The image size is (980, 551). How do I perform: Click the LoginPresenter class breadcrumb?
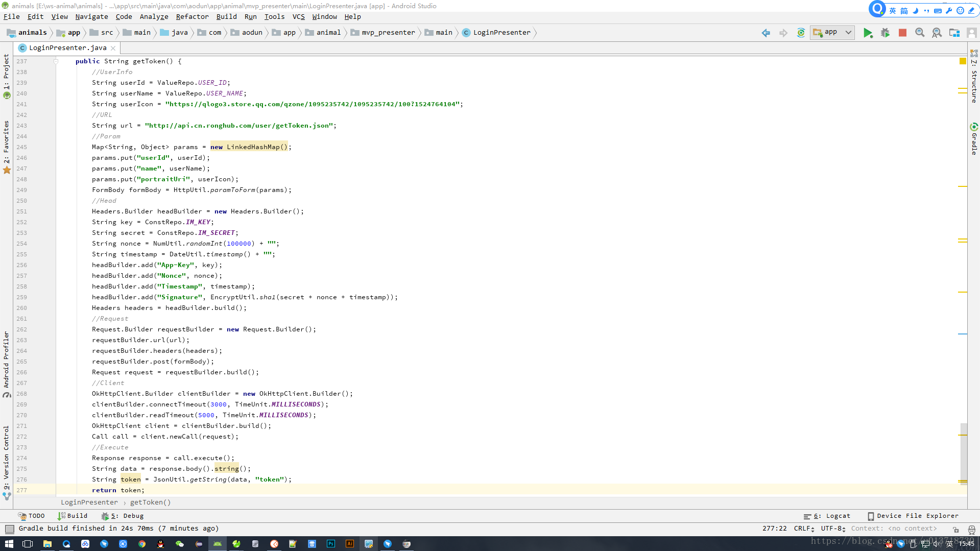496,33
